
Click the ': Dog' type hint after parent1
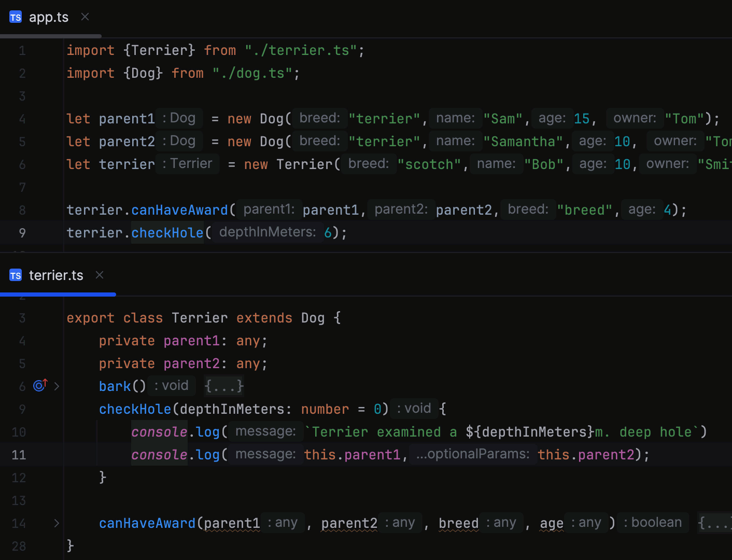[x=178, y=118]
